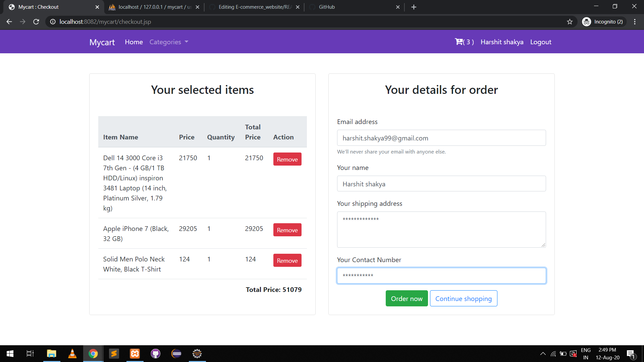
Task: Open File Explorer from the taskbar
Action: click(51, 354)
